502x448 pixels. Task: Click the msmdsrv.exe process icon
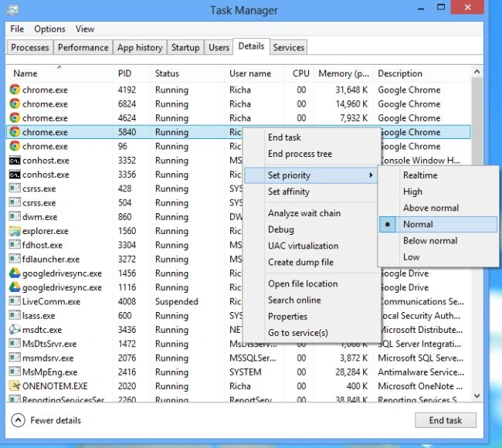(x=15, y=358)
